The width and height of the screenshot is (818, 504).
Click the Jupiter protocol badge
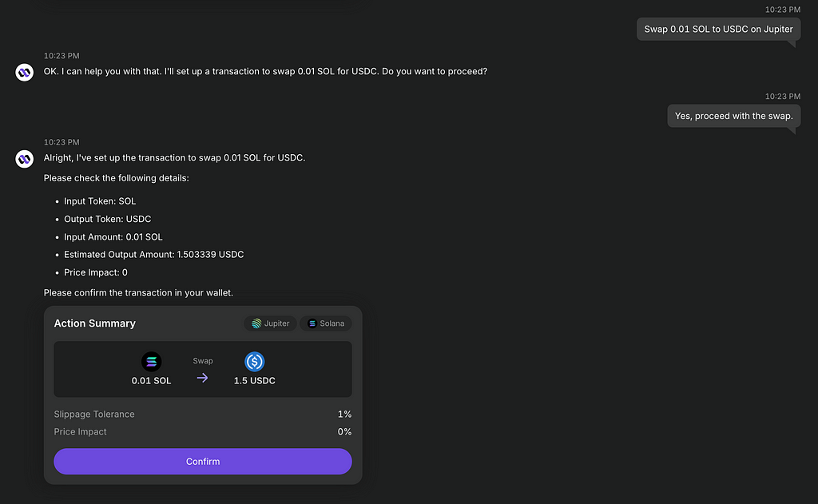[270, 323]
